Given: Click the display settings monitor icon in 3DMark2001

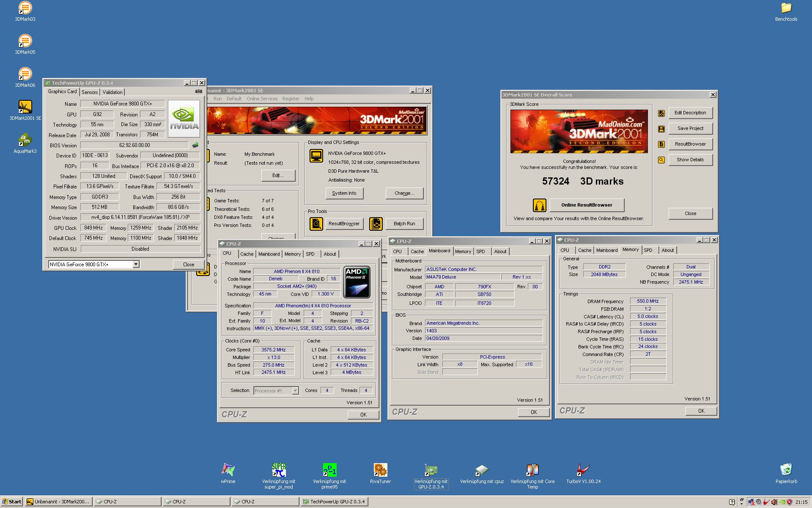Looking at the screenshot, I should click(x=316, y=156).
